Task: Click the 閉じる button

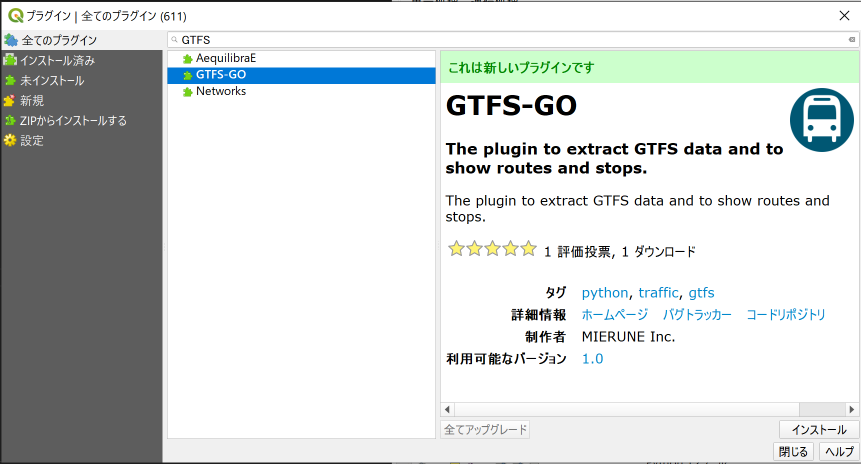Action: (793, 451)
